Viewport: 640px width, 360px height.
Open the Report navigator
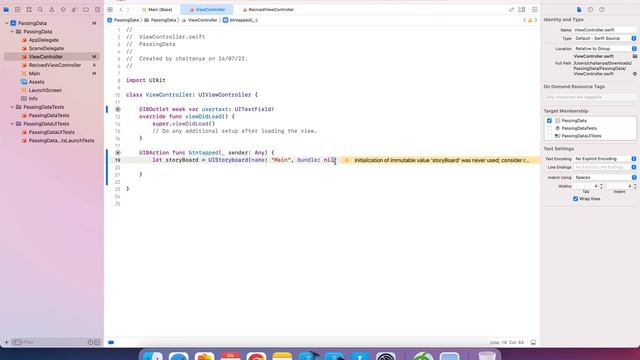pos(97,9)
